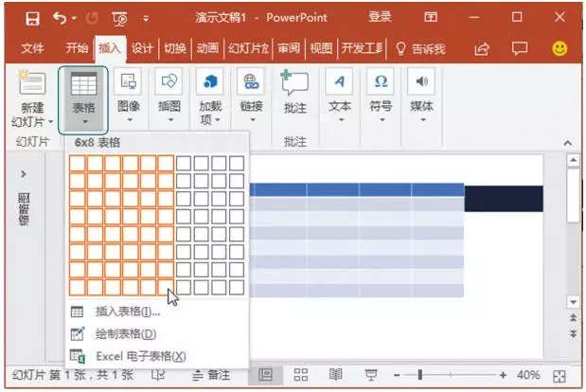The height and width of the screenshot is (392, 586).
Task: Click the blue header row of the slide table
Action: [357, 189]
